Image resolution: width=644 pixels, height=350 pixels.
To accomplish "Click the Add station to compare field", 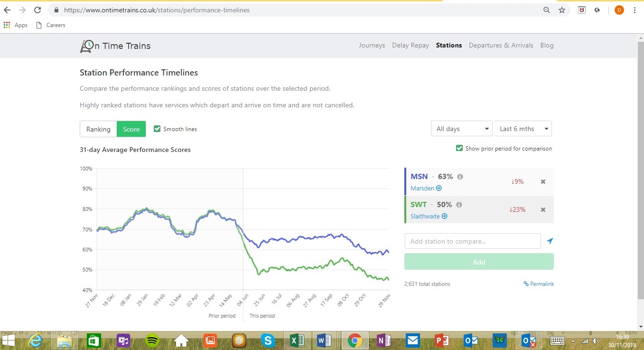I will (x=472, y=241).
